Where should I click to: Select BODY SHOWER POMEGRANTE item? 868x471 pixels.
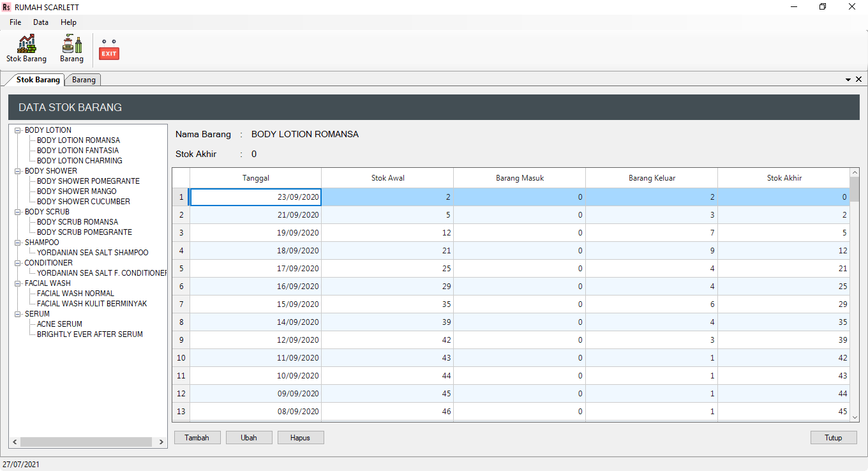coord(88,181)
